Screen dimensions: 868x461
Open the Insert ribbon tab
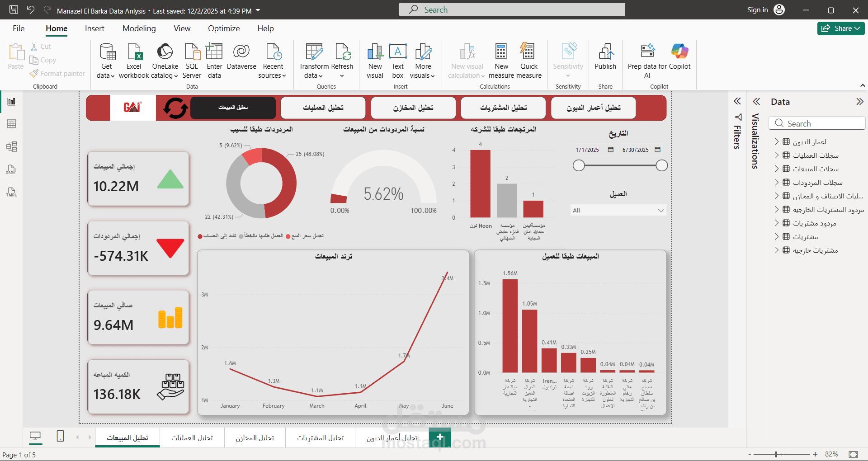[x=94, y=28]
